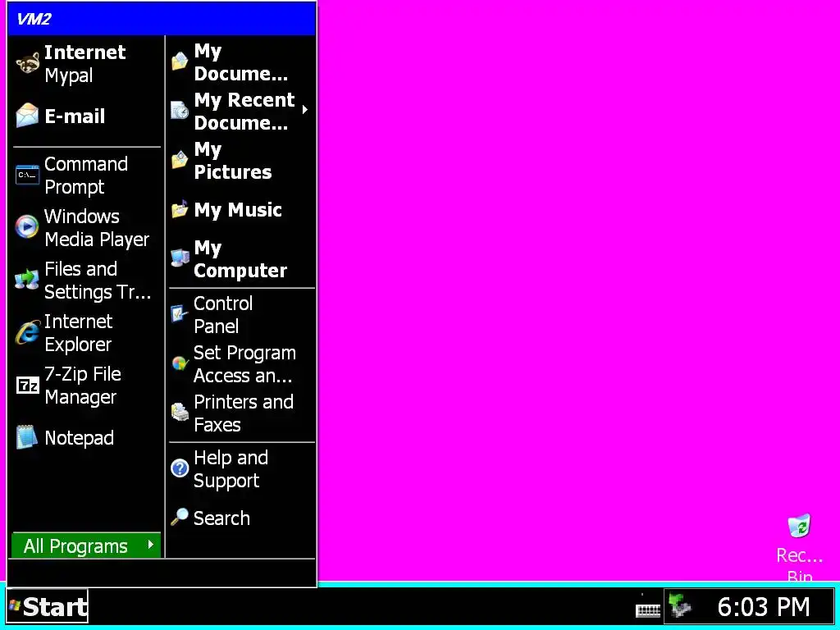Click Set Program Access icon

tap(180, 363)
